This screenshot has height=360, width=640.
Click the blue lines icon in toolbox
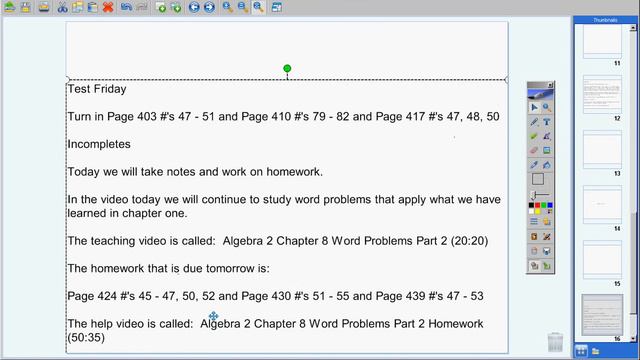(x=534, y=222)
